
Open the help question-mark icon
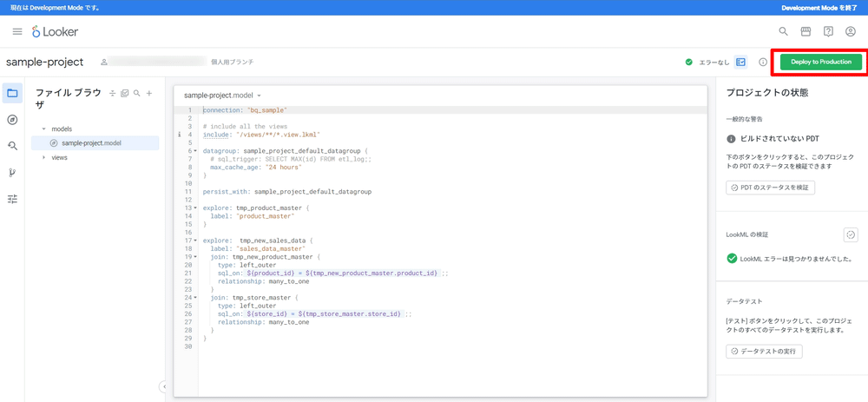[x=828, y=31]
